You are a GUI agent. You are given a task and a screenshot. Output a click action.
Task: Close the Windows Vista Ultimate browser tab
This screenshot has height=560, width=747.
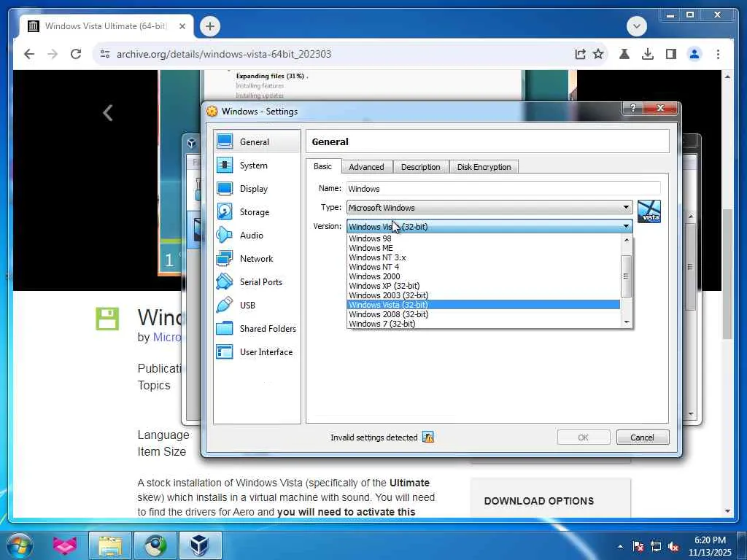182,27
